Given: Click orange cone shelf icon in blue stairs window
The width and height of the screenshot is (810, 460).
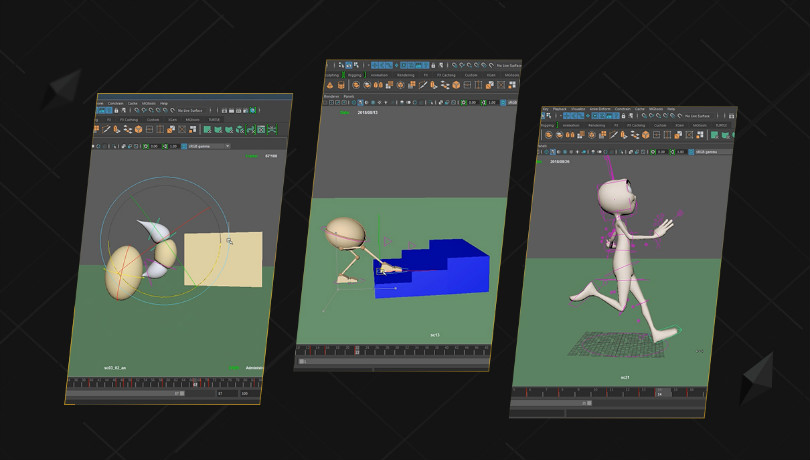Looking at the screenshot, I should [x=330, y=85].
